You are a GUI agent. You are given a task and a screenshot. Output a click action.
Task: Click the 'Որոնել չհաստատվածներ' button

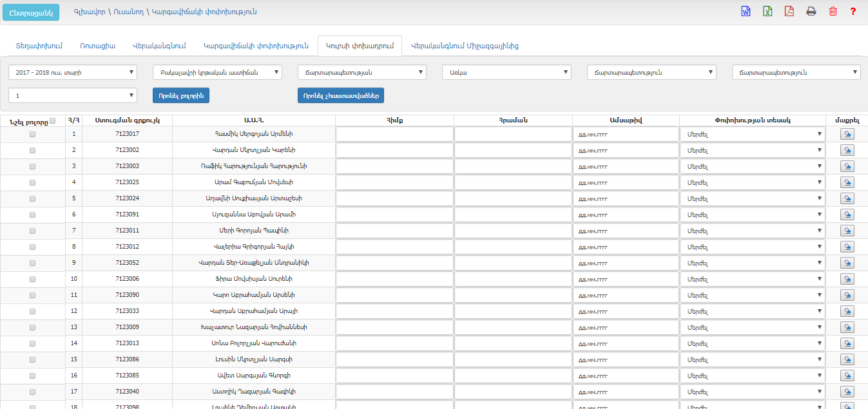pos(340,95)
